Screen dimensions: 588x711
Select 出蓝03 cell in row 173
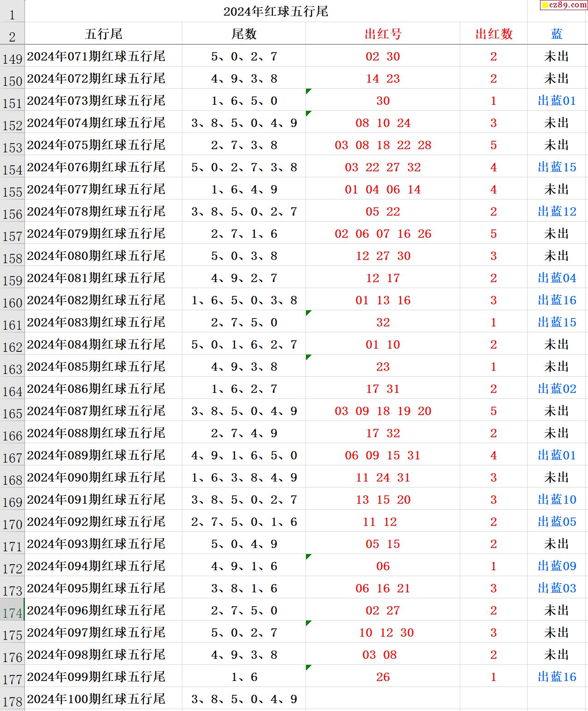pos(557,588)
